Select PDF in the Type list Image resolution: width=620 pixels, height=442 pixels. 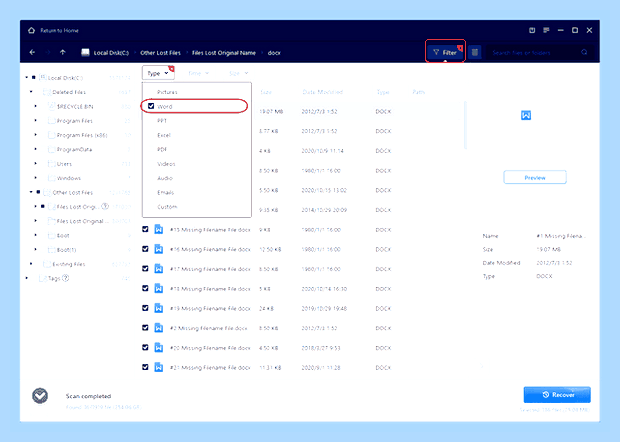coord(162,149)
